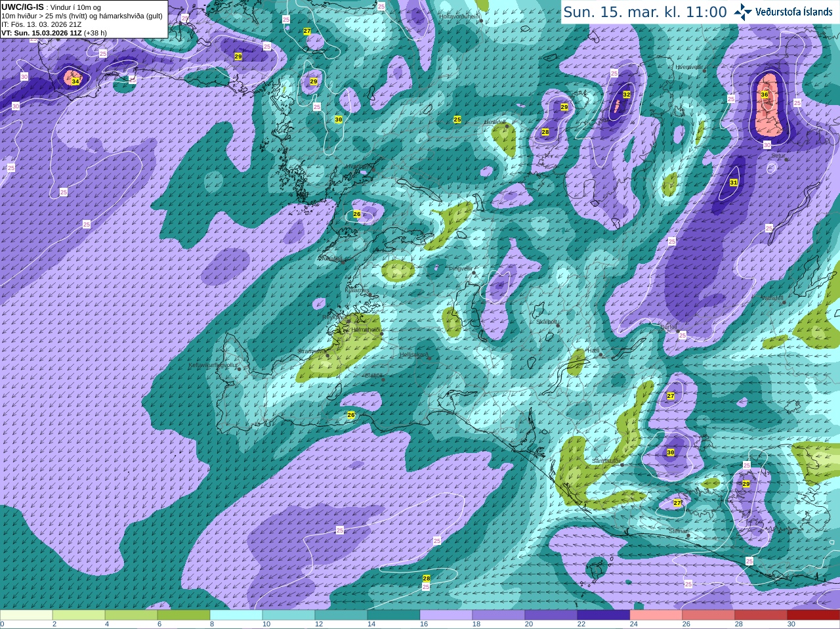Click the yellow gust maximum label 32
The width and height of the screenshot is (840, 629).
(627, 95)
